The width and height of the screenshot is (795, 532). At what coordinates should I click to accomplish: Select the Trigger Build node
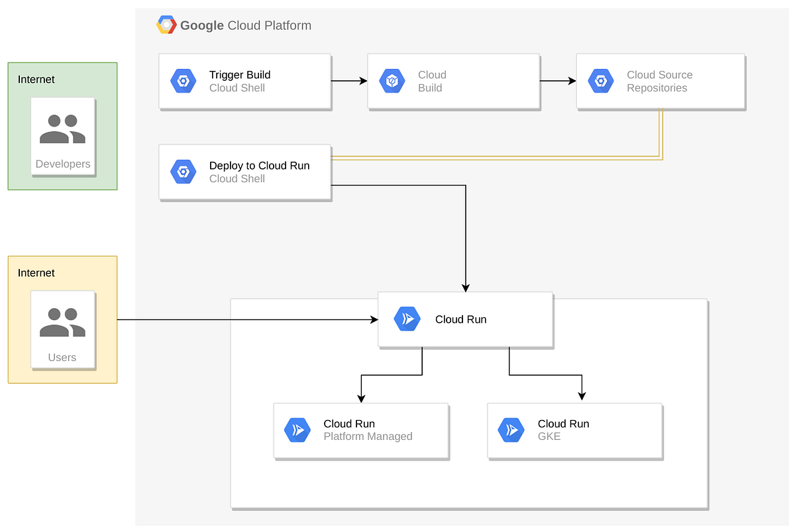[244, 81]
